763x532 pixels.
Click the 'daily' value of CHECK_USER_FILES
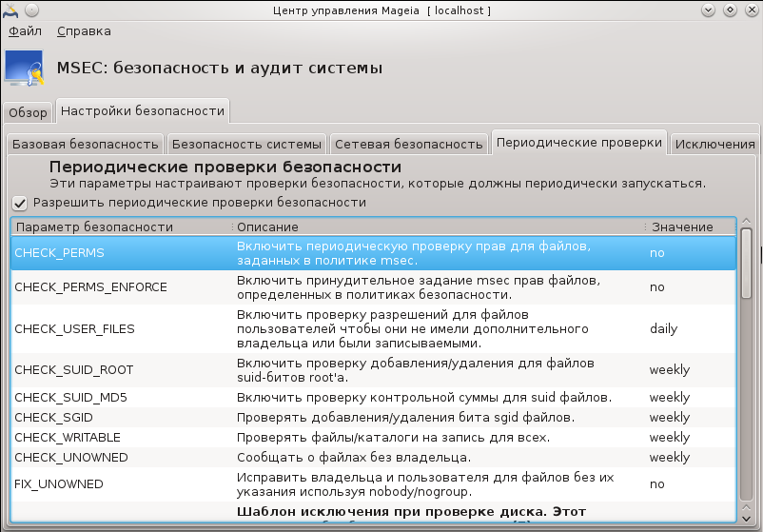pyautogui.click(x=664, y=329)
